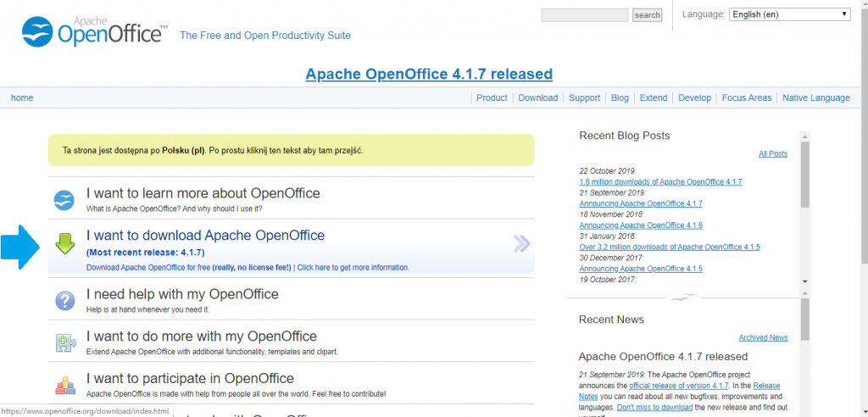Screen dimensions: 868x417
Task: Open the Blog menu
Action: [x=620, y=98]
